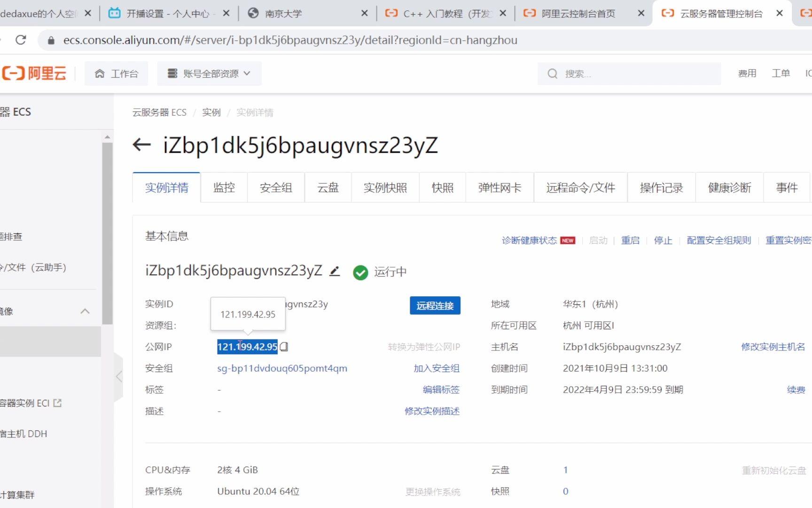This screenshot has height=508, width=812.
Task: Click the browser address bar URL
Action: pyautogui.click(x=290, y=40)
